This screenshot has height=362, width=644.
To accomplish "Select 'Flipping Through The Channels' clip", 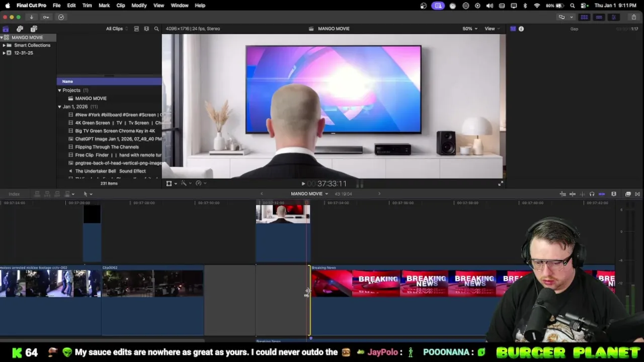I will pos(107,147).
